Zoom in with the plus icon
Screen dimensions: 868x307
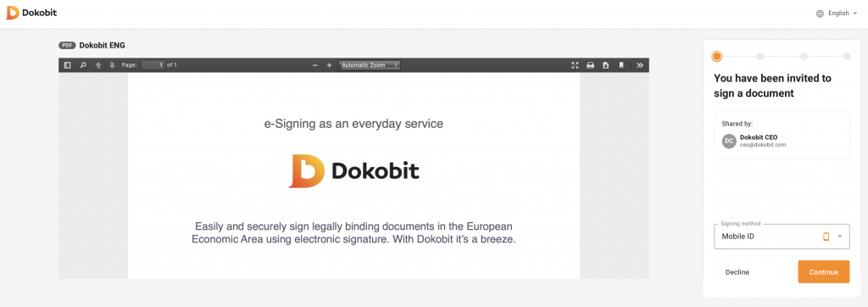point(329,65)
